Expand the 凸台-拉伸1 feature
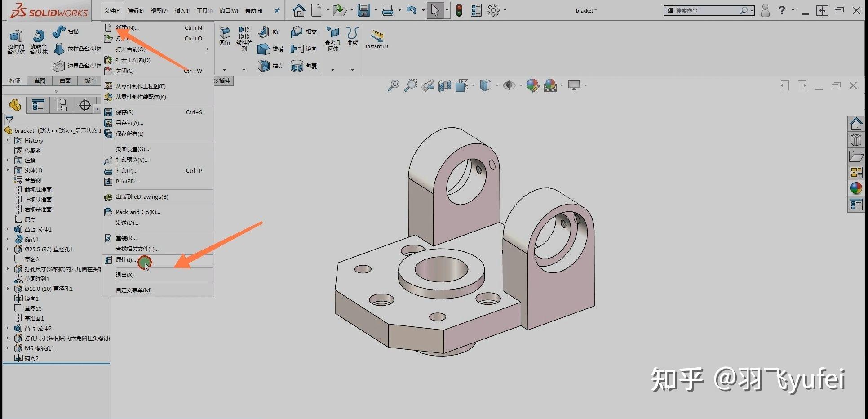Image resolution: width=868 pixels, height=419 pixels. [x=8, y=229]
